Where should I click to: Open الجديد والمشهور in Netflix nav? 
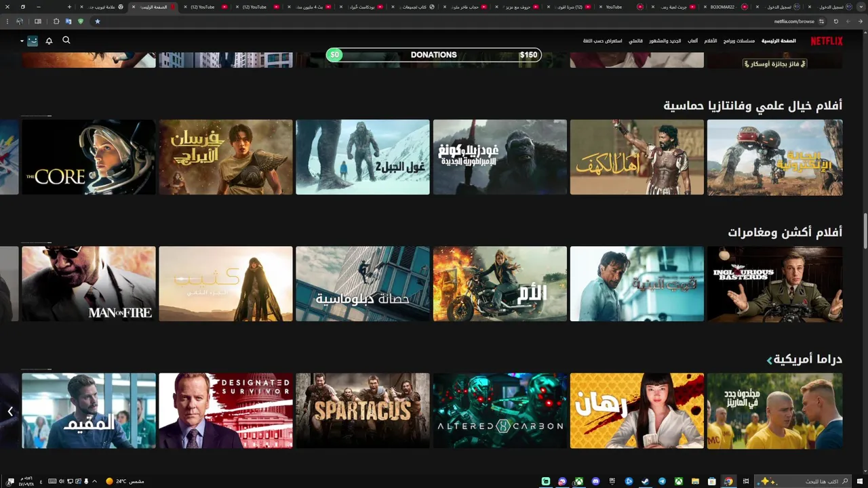coord(665,41)
